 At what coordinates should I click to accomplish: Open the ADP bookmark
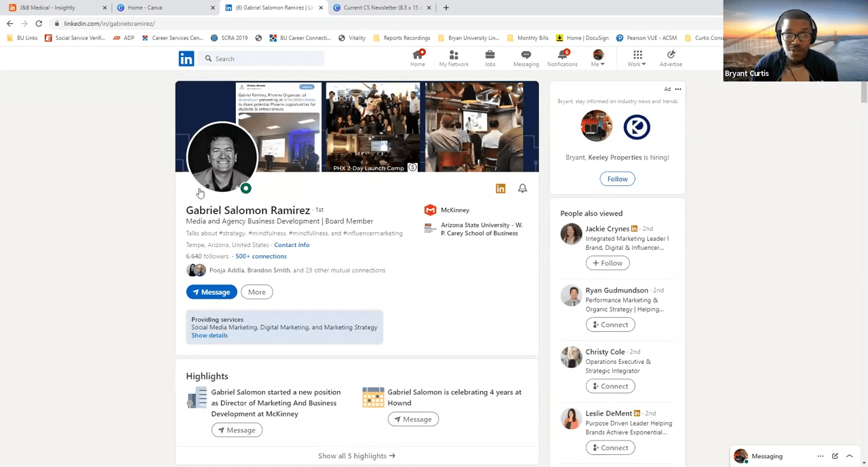click(123, 38)
